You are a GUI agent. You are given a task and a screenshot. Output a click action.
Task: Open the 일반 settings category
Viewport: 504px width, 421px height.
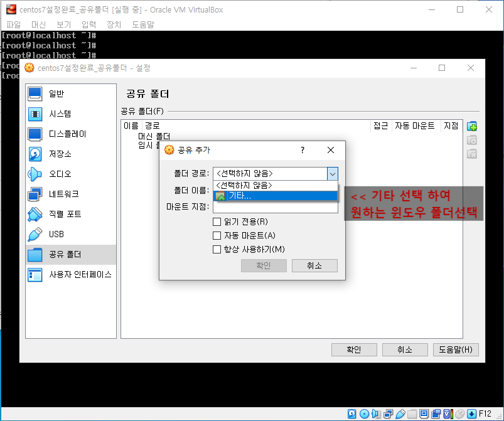[71, 94]
